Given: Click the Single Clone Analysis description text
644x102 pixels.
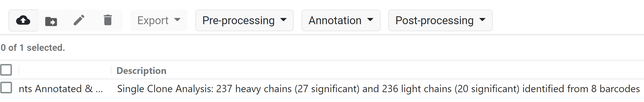Looking at the screenshot, I should [378, 89].
